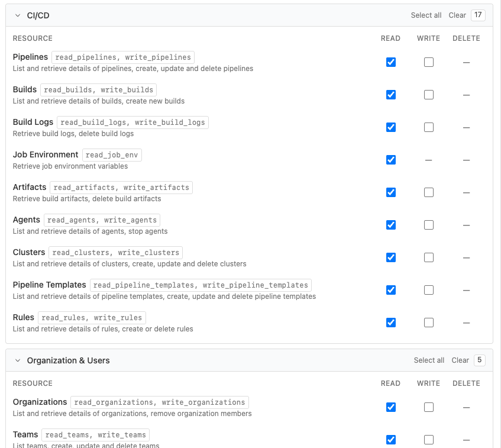
Task: Enable Write permission for Builds
Action: click(x=429, y=95)
